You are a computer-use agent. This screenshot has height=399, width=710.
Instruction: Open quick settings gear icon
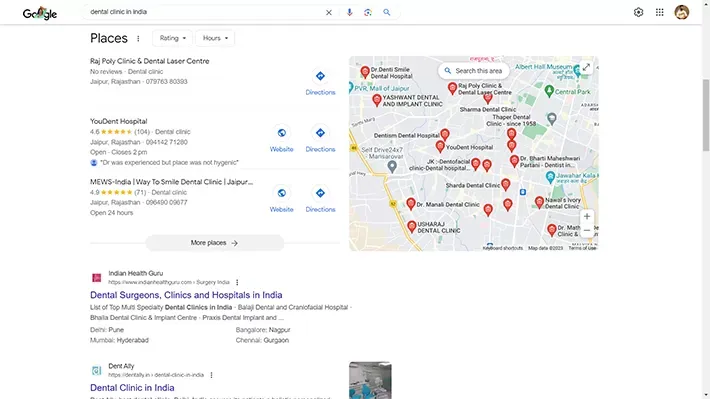click(x=638, y=12)
